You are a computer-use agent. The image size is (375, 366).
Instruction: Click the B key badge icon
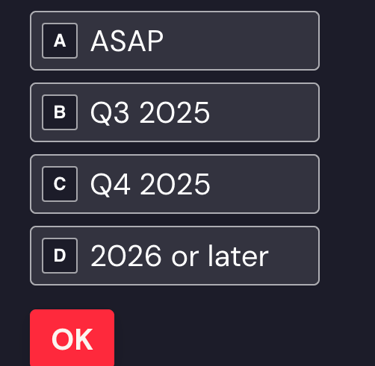60,112
